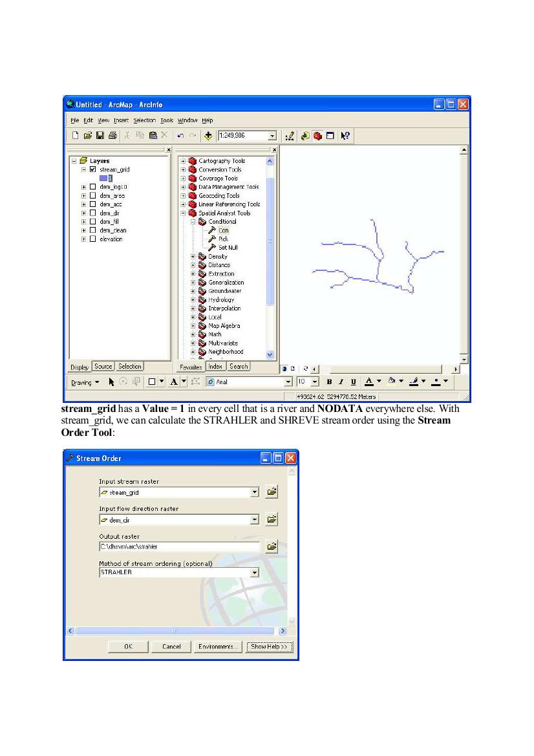Save the map with the Save icon
The image size is (534, 756).
click(100, 135)
